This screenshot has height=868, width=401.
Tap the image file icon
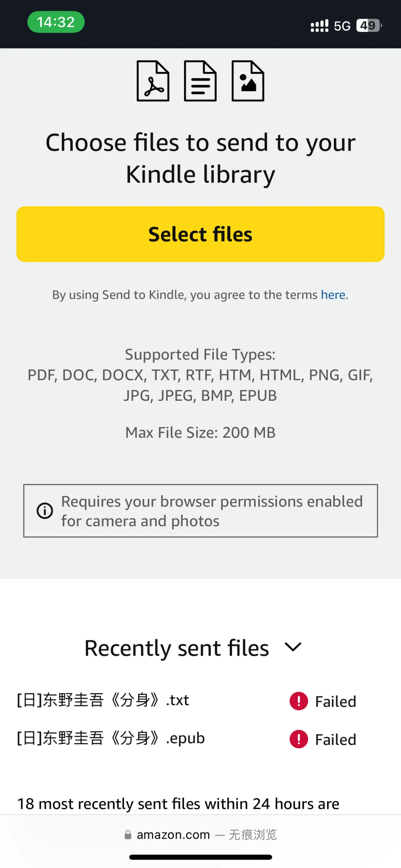coord(248,81)
